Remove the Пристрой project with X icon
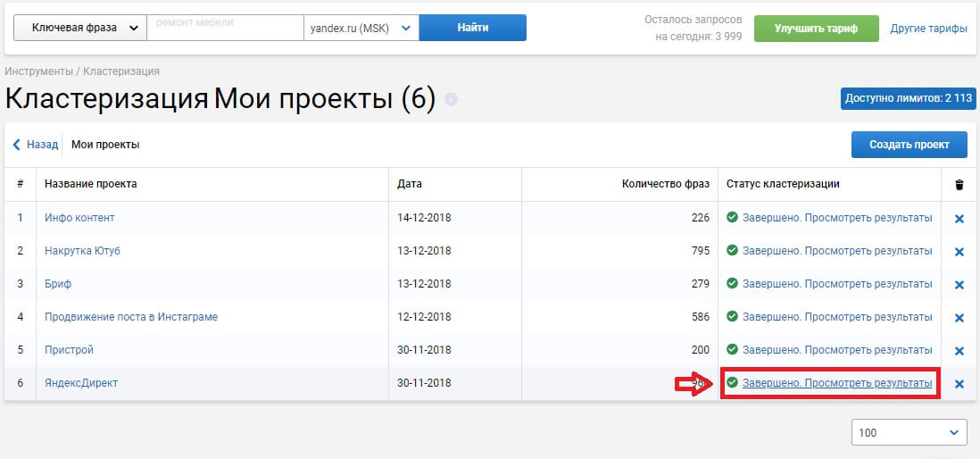 [x=959, y=351]
